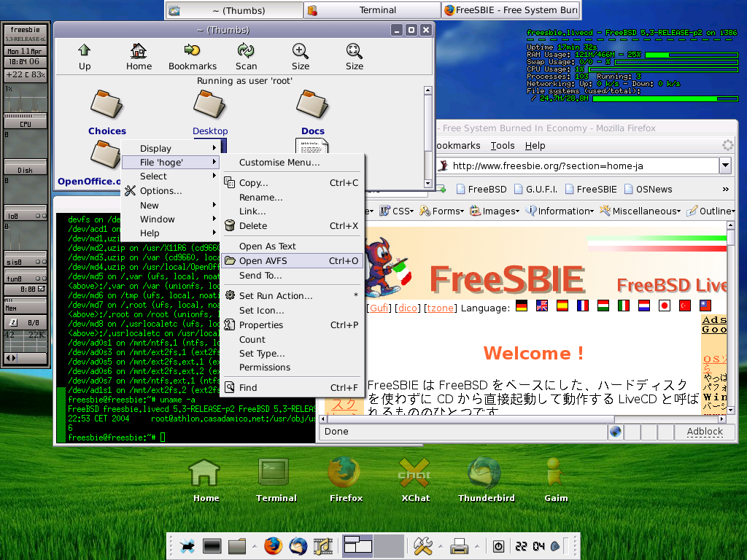Select the Italian flag language option

coord(623,306)
